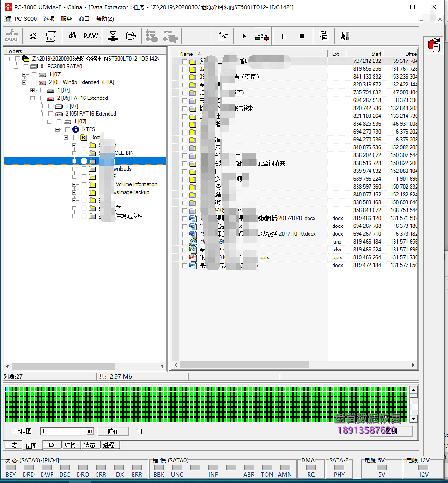The image size is (448, 483).
Task: Click the sector map download icon
Action: tap(113, 36)
